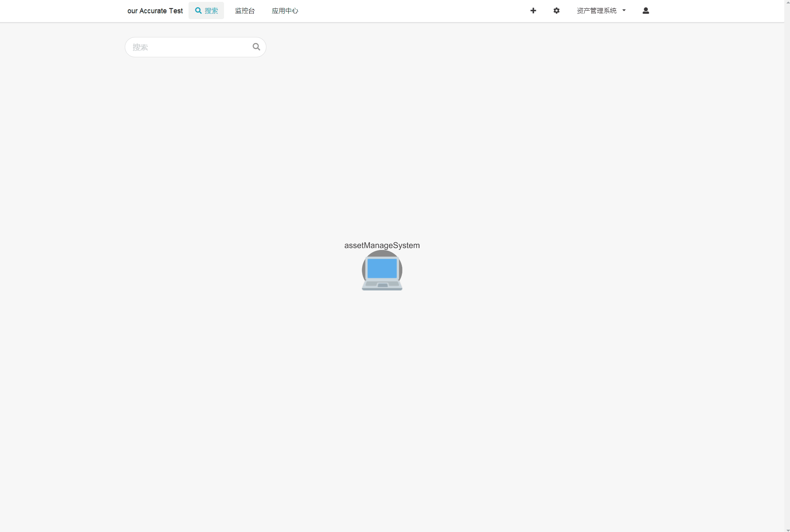Click the laptop icon node

(x=382, y=271)
